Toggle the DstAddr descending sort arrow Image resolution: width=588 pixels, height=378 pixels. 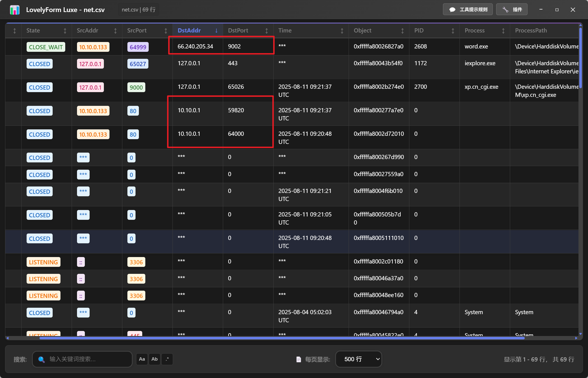(216, 31)
